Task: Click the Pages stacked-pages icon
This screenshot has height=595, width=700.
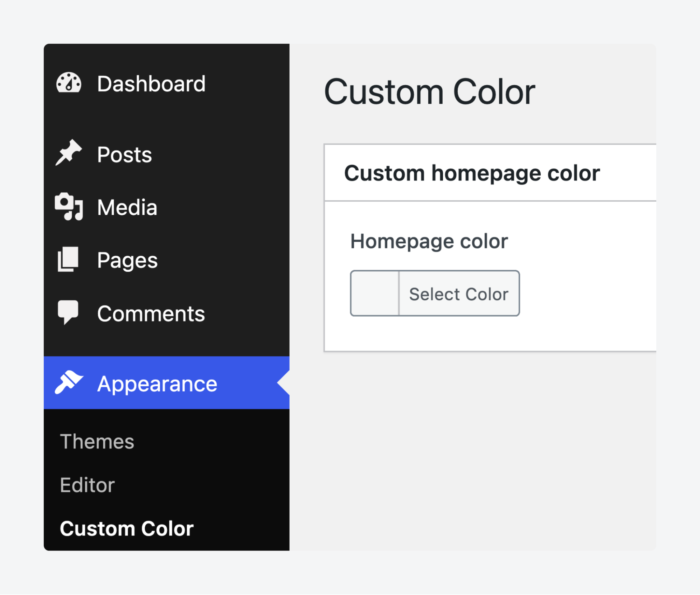Action: coord(68,259)
